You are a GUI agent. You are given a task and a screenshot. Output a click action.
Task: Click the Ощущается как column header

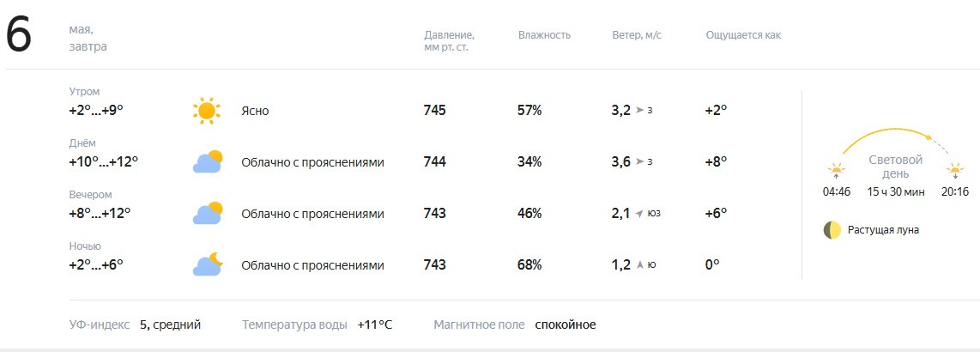click(x=743, y=35)
